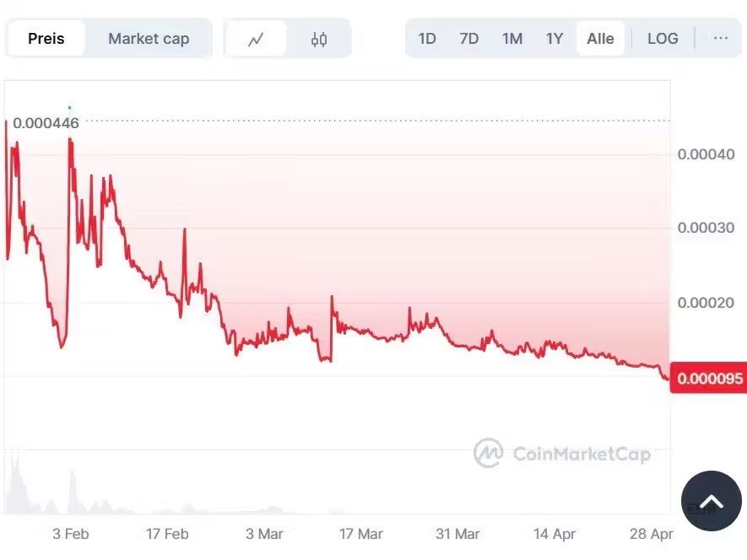The width and height of the screenshot is (747, 560).
Task: Switch to the Market cap tab
Action: 149,38
